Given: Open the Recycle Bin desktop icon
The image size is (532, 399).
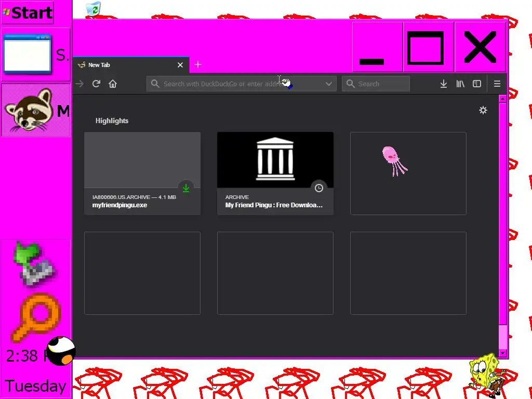Looking at the screenshot, I should (94, 8).
